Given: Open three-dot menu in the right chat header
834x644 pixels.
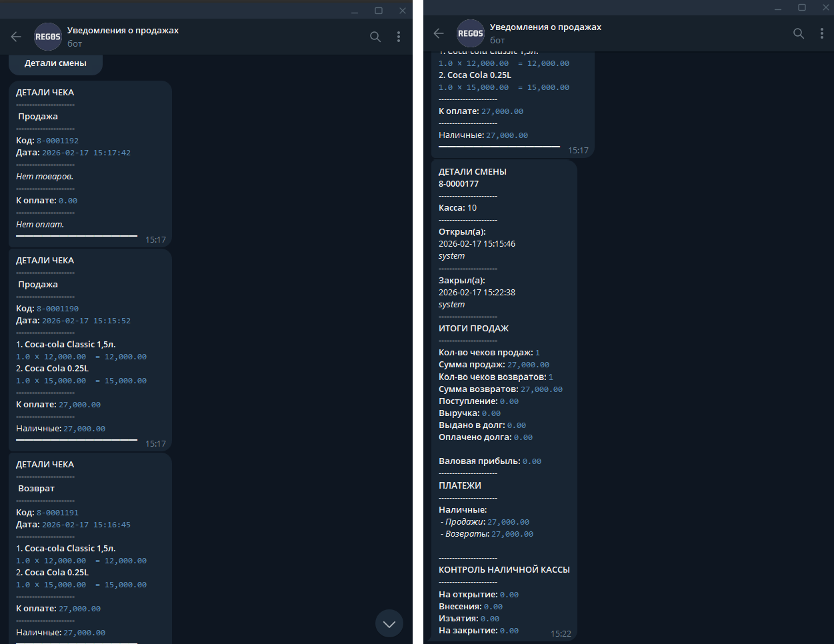Looking at the screenshot, I should [821, 33].
